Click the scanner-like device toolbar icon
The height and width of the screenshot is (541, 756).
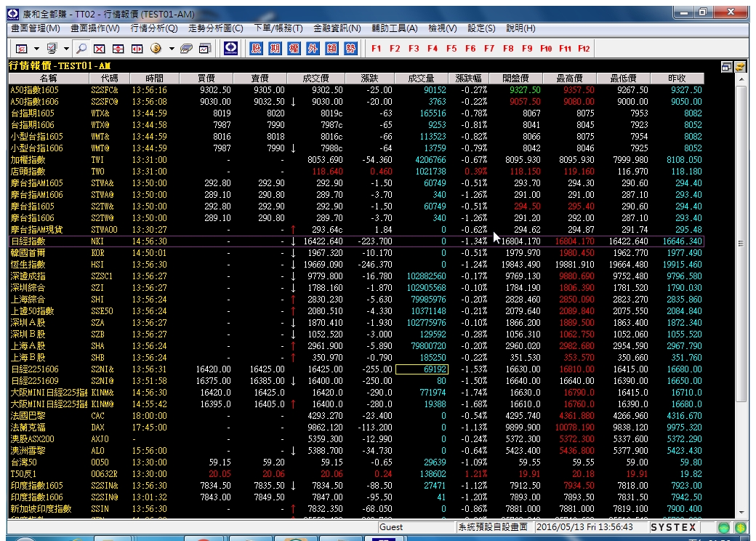[x=186, y=49]
